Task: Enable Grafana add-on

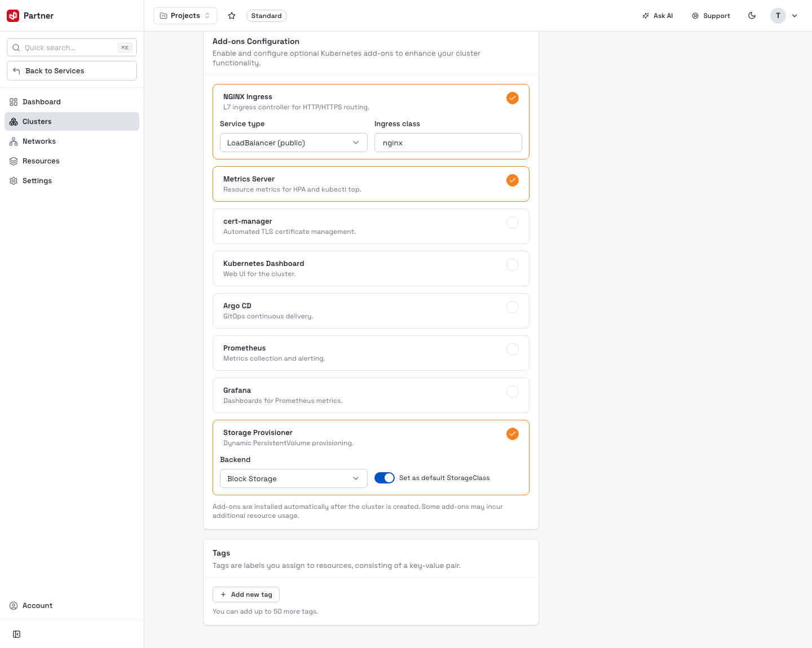Action: 513,392
